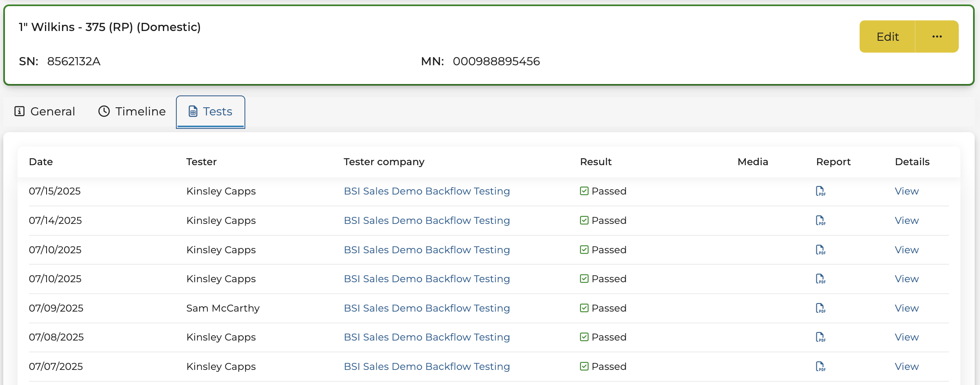980x385 pixels.
Task: Click the Date column header
Action: 41,162
